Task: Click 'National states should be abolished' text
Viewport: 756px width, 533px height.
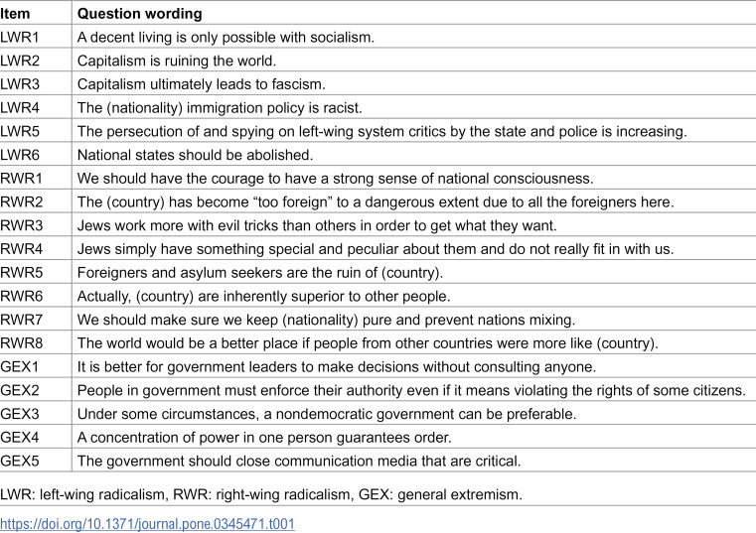Action: tap(195, 155)
